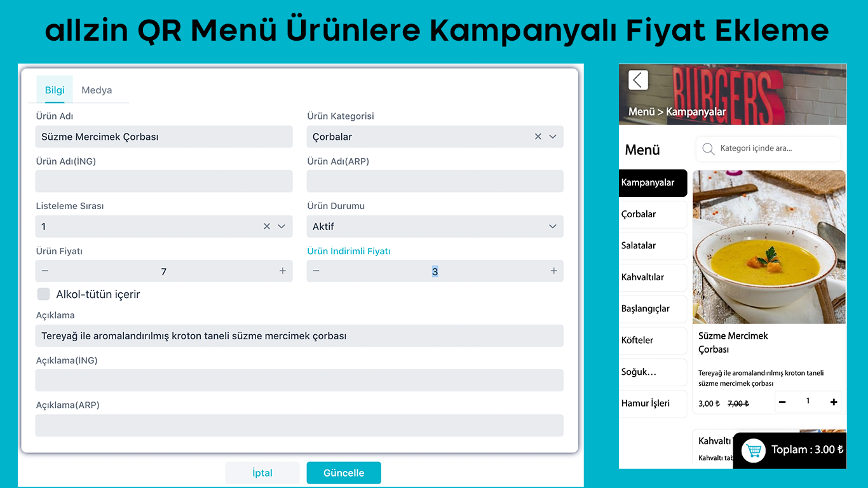Clear the Ürün Kategorisi selection with X
Image resolution: width=868 pixels, height=488 pixels.
tap(538, 137)
